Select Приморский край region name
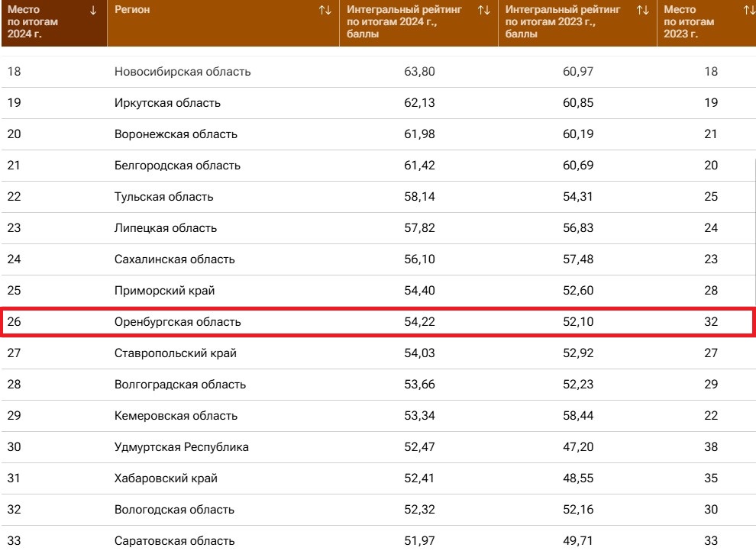The height and width of the screenshot is (554, 756). tap(164, 291)
